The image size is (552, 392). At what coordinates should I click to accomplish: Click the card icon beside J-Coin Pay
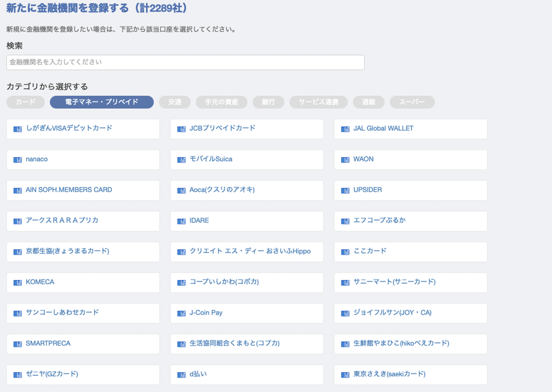click(x=181, y=313)
